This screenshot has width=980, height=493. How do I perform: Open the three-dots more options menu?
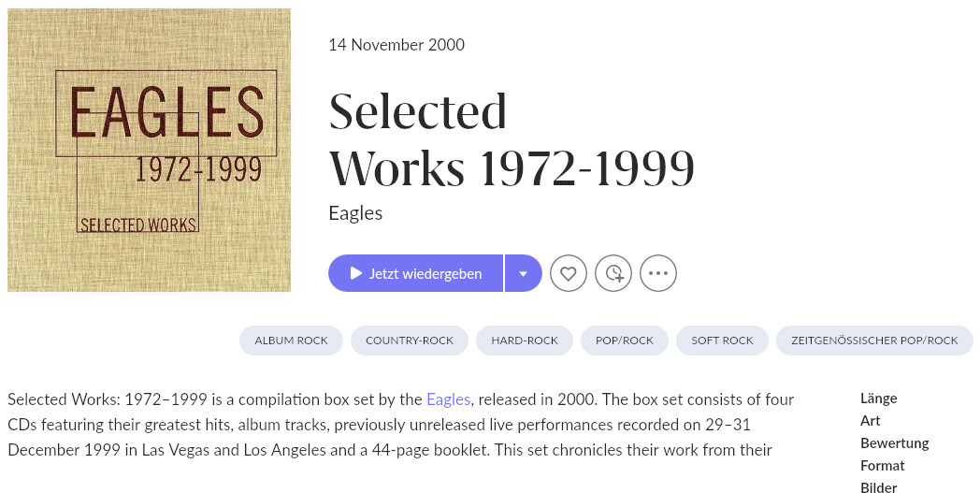tap(658, 273)
